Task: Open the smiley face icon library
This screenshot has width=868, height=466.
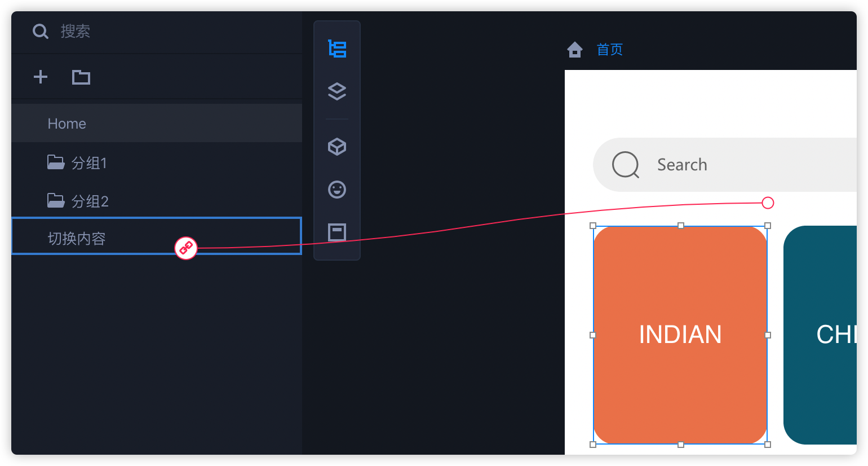Action: (337, 190)
